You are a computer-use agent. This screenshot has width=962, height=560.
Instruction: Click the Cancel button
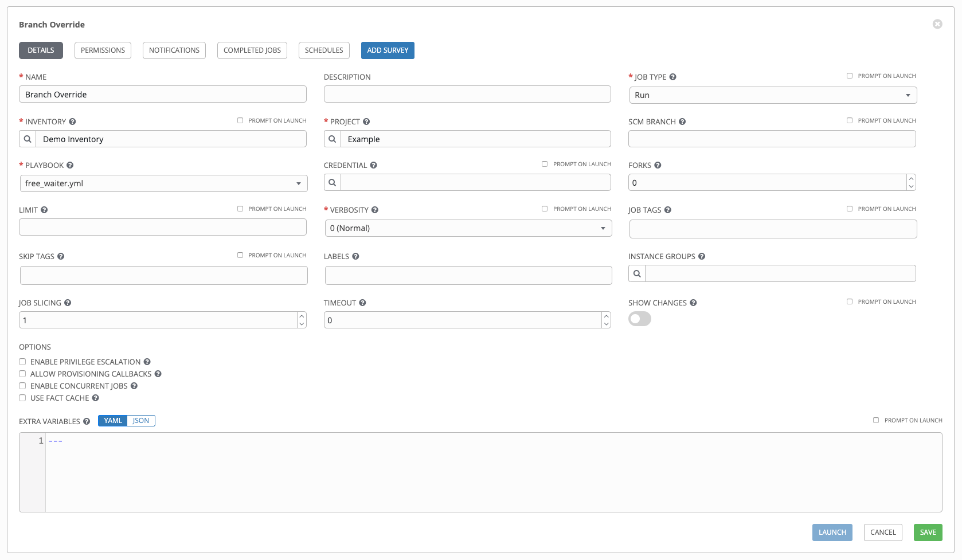(x=883, y=532)
